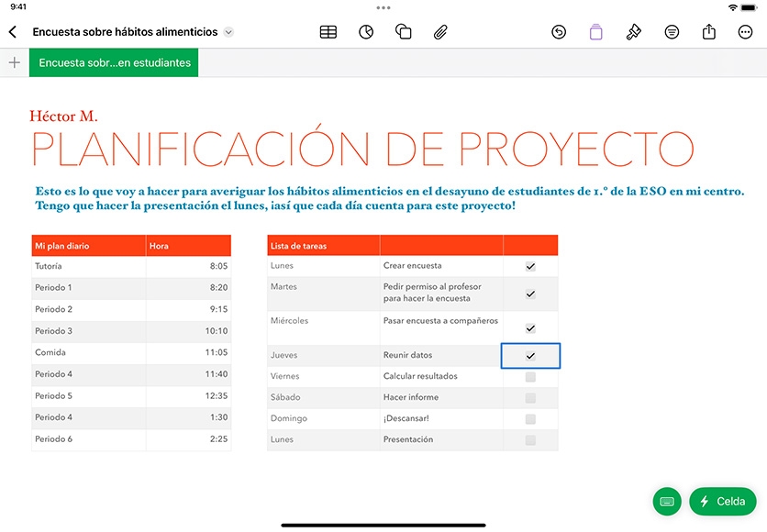Image resolution: width=767 pixels, height=532 pixels.
Task: Select the Comida cell
Action: pos(89,352)
